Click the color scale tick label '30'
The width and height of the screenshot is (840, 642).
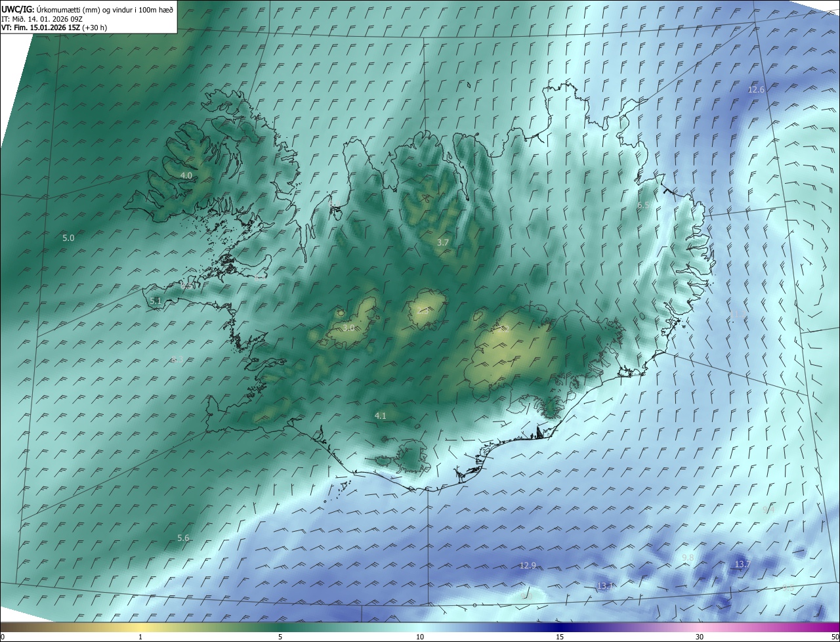click(x=700, y=637)
